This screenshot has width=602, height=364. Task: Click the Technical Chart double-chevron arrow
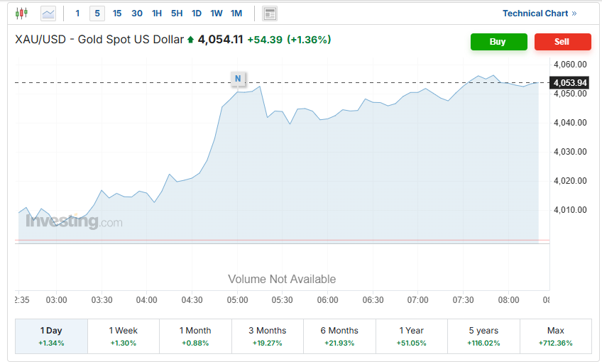tap(574, 13)
